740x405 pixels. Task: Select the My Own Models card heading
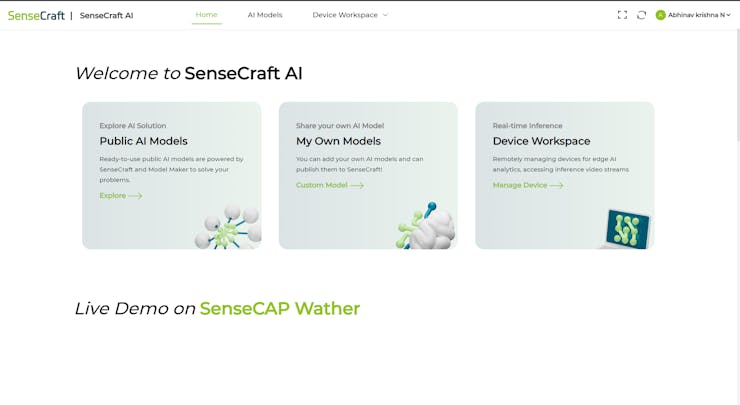tap(338, 141)
